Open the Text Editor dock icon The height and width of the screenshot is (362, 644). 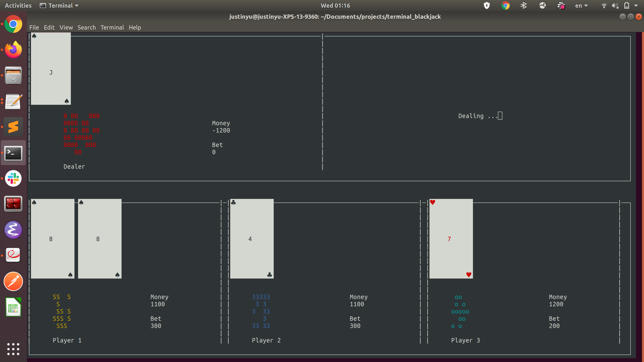click(13, 101)
